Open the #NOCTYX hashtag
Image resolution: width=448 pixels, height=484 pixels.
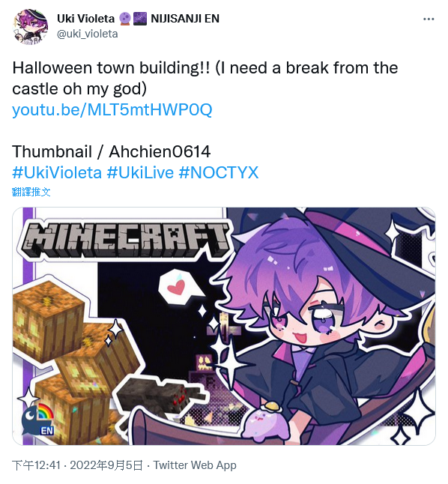(x=219, y=172)
